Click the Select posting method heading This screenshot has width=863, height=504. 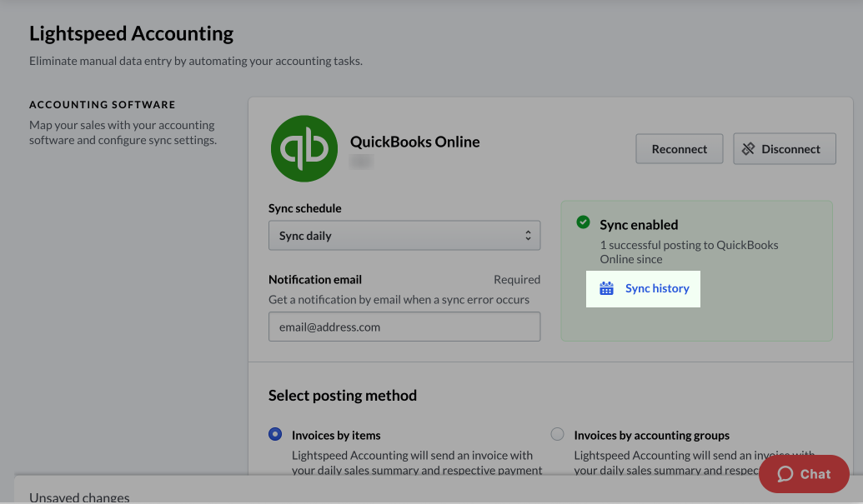[342, 395]
